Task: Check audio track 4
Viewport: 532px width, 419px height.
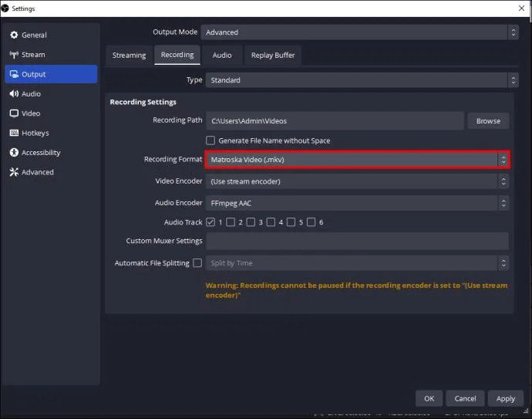Action: (271, 222)
